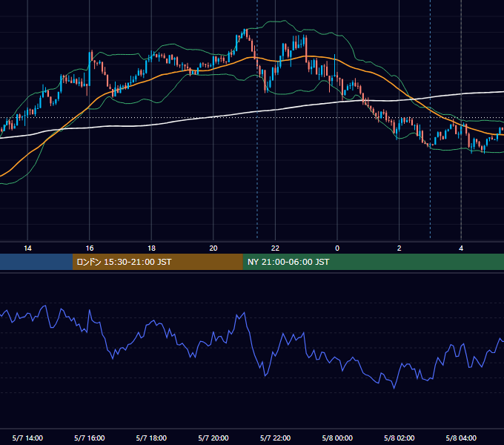Click the '20' hour label on upper time axis
The width and height of the screenshot is (504, 445).
pyautogui.click(x=213, y=248)
